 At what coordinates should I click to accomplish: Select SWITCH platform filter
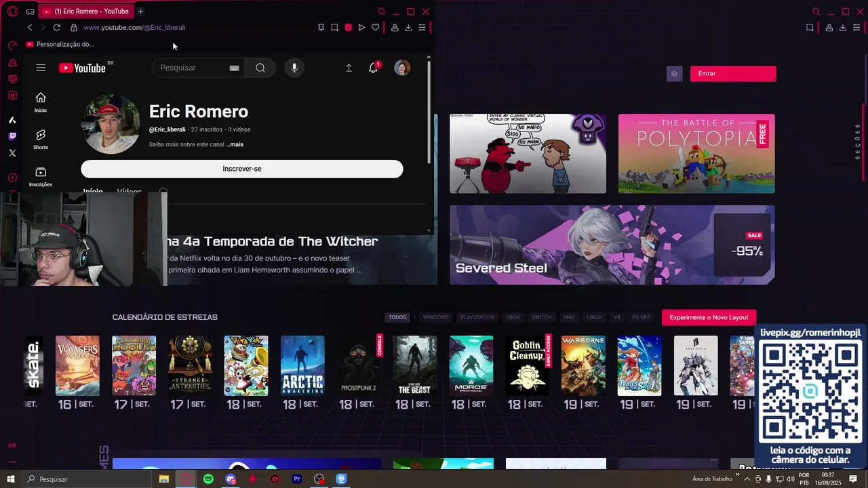point(541,317)
